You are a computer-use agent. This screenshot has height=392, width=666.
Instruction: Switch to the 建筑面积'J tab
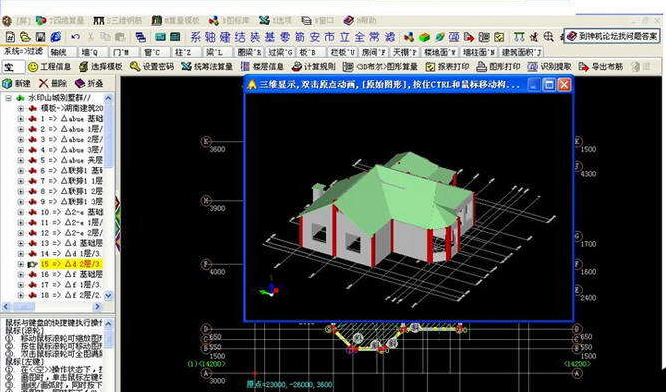point(521,52)
